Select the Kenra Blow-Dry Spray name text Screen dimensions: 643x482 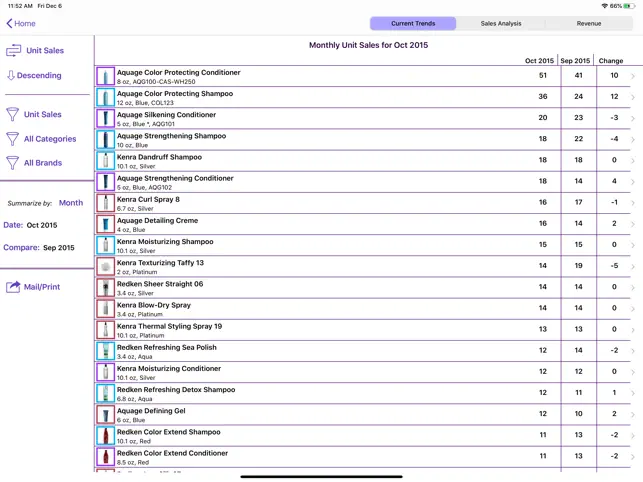click(154, 305)
